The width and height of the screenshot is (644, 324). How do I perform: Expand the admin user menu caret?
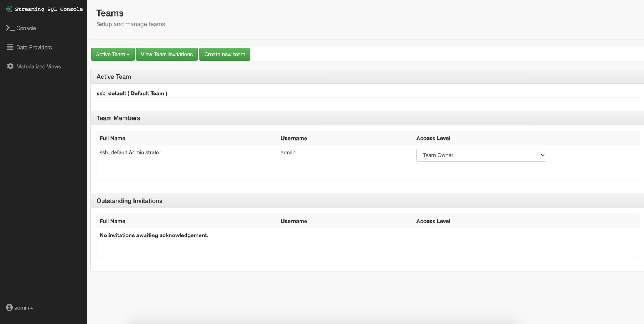pyautogui.click(x=32, y=308)
